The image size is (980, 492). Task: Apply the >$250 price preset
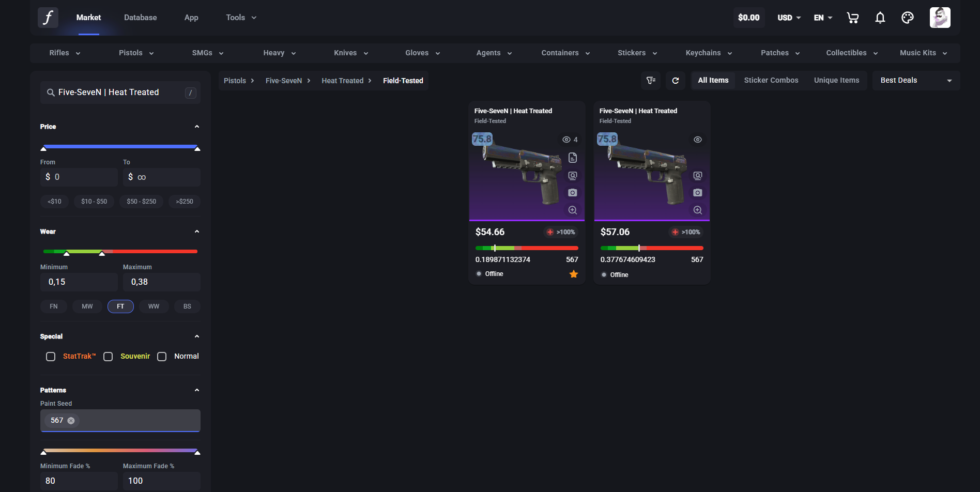(x=185, y=202)
